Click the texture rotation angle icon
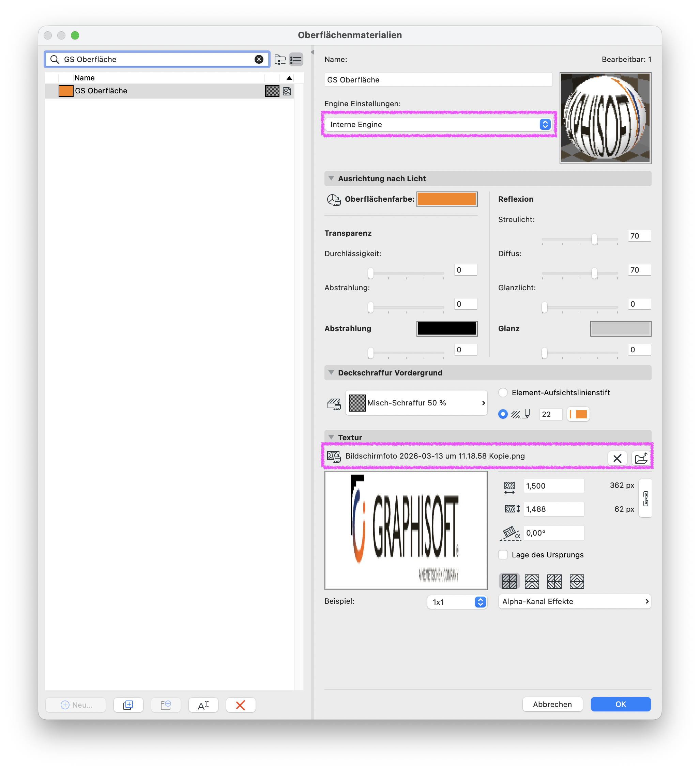The height and width of the screenshot is (770, 700). [x=511, y=533]
